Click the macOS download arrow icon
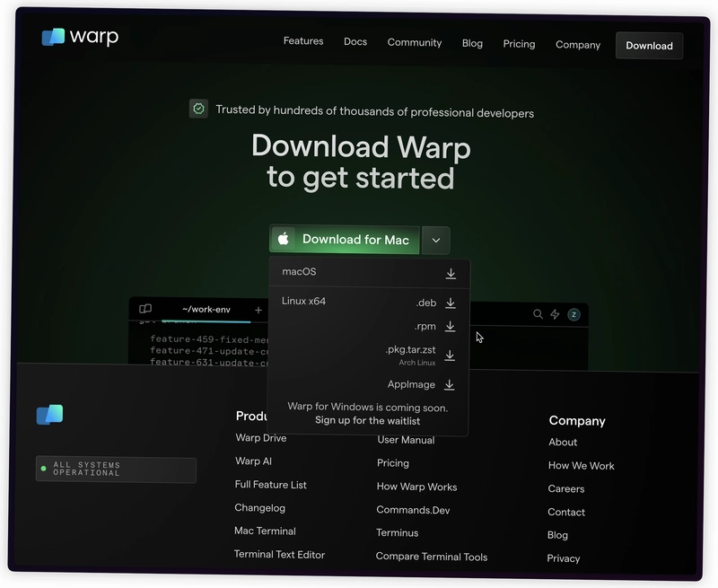718x588 pixels. [x=451, y=274]
